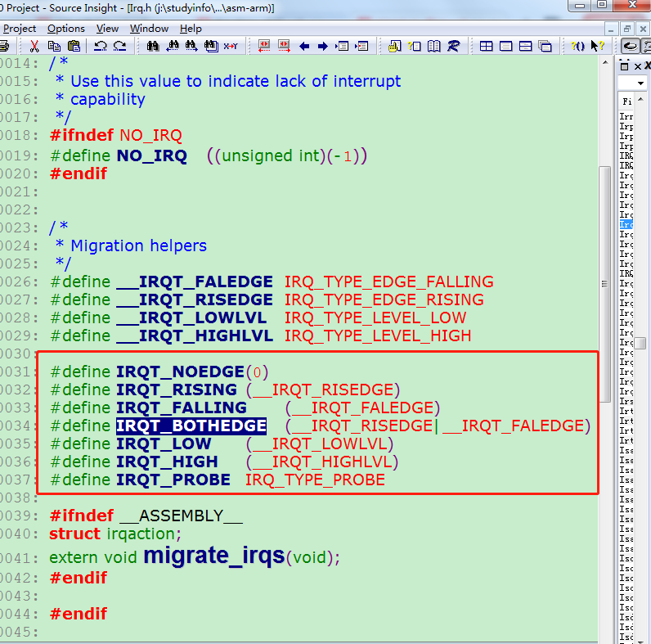Screen dimensions: 651x644
Task: Tile windows with the four-pane icon
Action: (486, 46)
